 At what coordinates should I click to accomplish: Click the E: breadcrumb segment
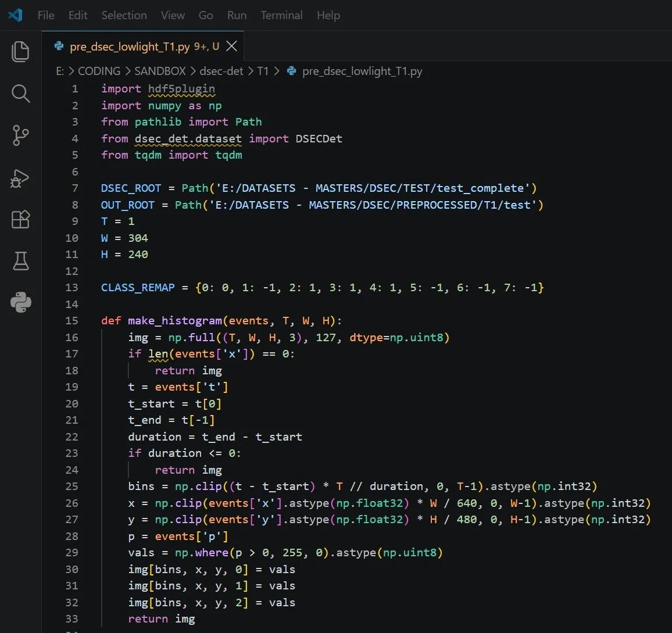tap(60, 71)
